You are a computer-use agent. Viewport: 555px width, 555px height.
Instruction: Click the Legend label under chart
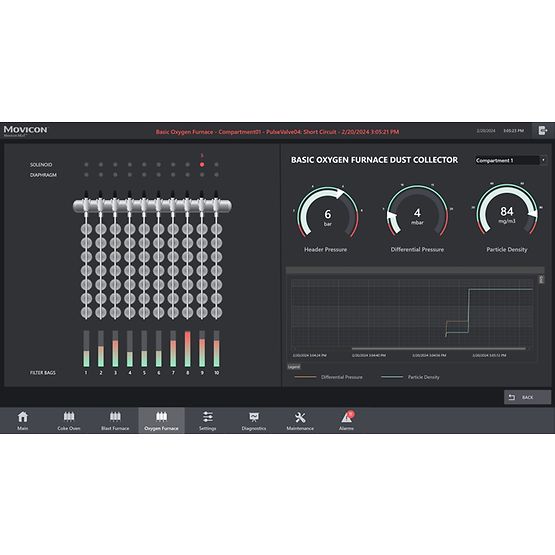[x=294, y=367]
